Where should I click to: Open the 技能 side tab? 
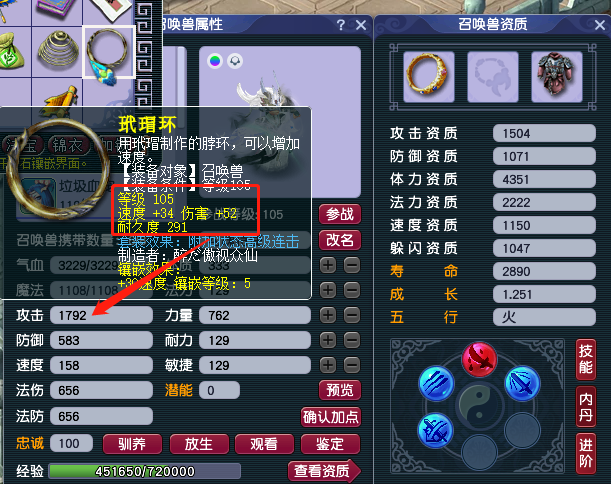[586, 359]
